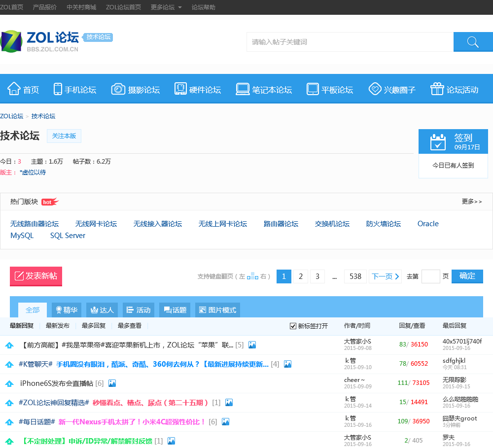Go to 摄影论坛 camera icon

pos(118,89)
